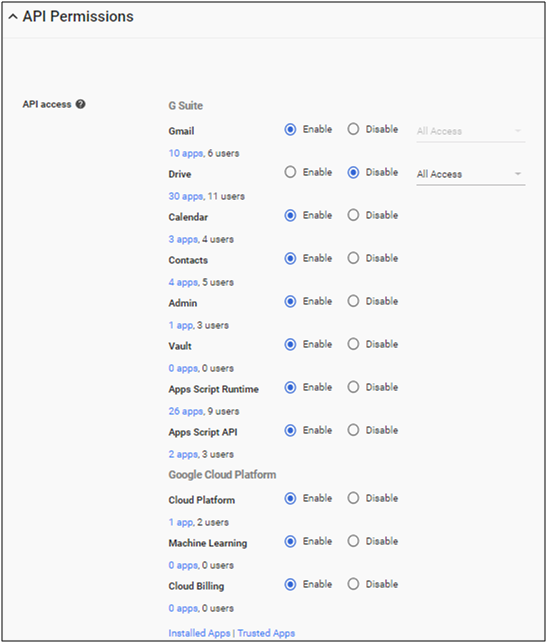
Task: Open the 26 apps link
Action: (186, 411)
